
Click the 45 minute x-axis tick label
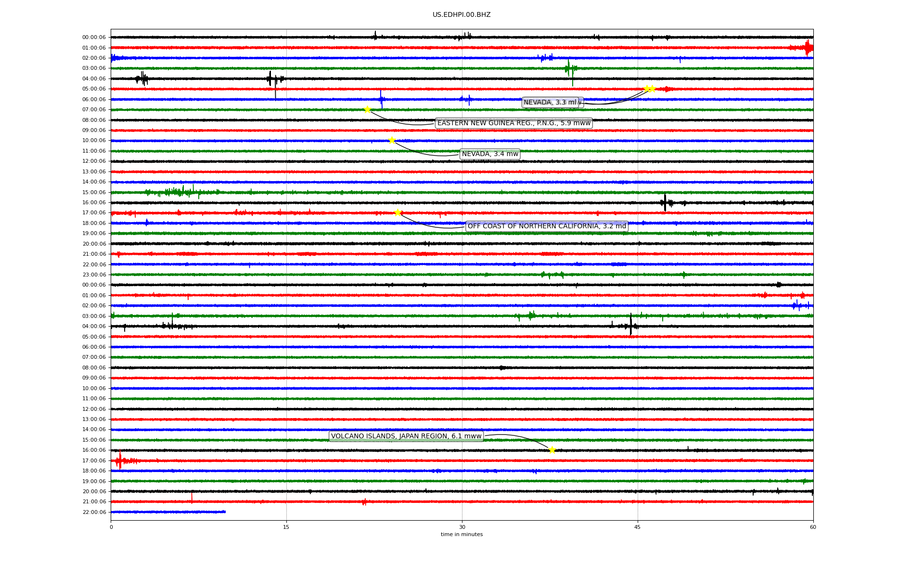pos(637,527)
